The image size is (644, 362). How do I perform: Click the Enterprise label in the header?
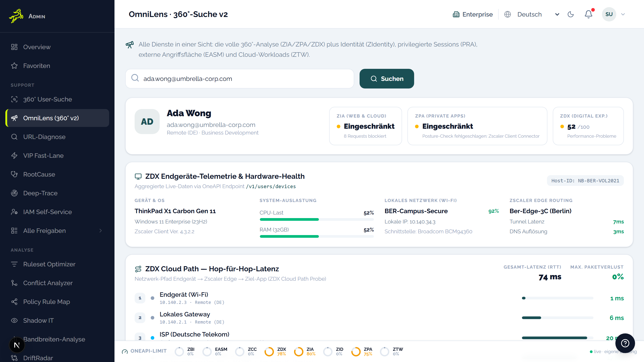tap(477, 14)
